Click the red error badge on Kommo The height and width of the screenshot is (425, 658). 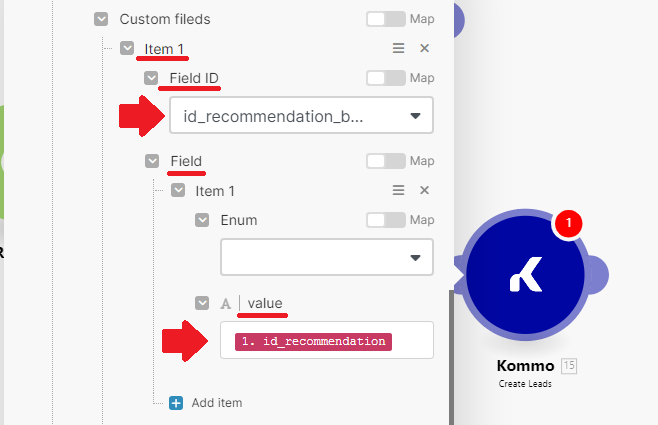click(569, 223)
